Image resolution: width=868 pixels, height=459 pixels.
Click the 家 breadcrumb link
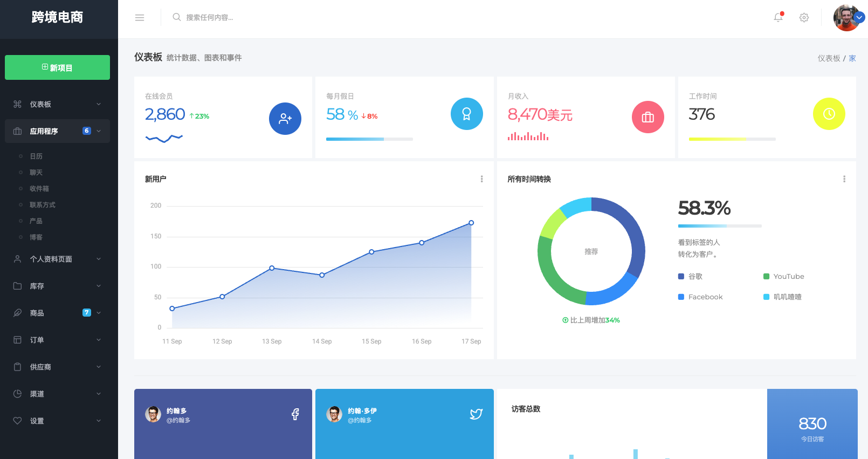point(852,58)
